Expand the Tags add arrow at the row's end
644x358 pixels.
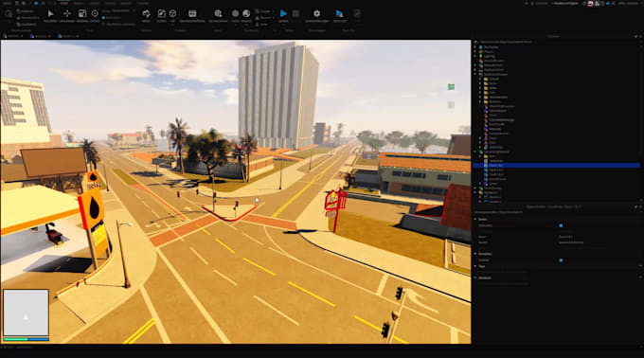click(640, 266)
